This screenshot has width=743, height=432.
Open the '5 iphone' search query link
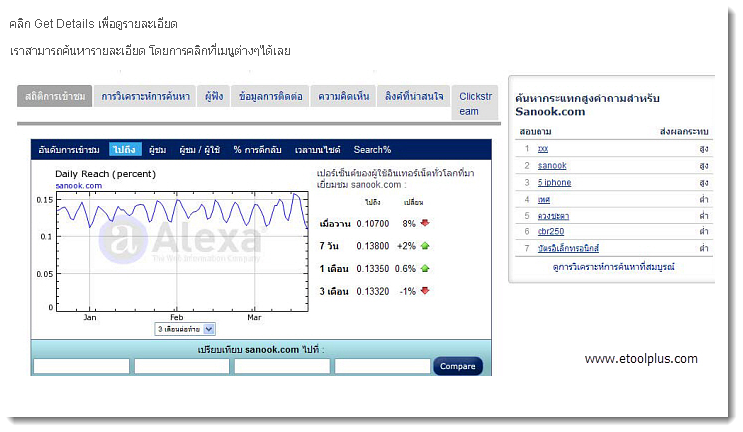(554, 182)
